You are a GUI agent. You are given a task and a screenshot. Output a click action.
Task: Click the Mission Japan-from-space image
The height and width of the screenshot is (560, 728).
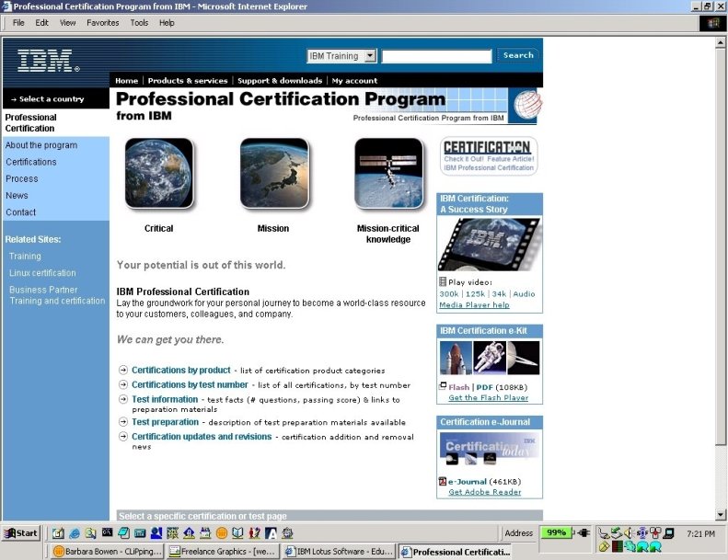click(x=274, y=173)
